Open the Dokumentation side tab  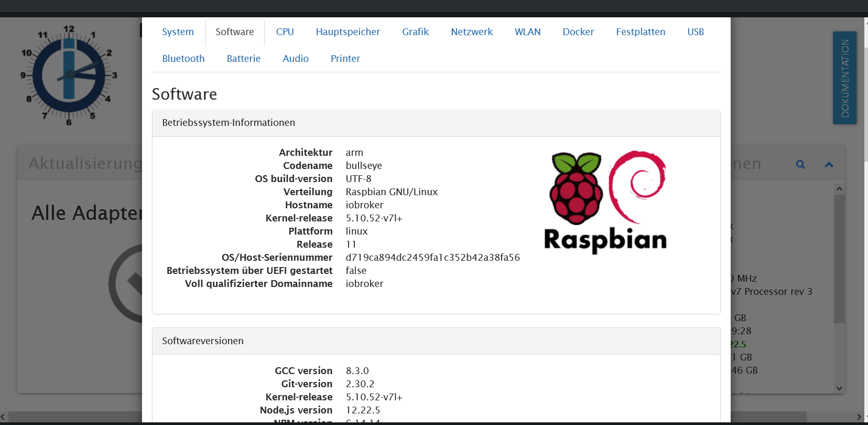click(844, 78)
